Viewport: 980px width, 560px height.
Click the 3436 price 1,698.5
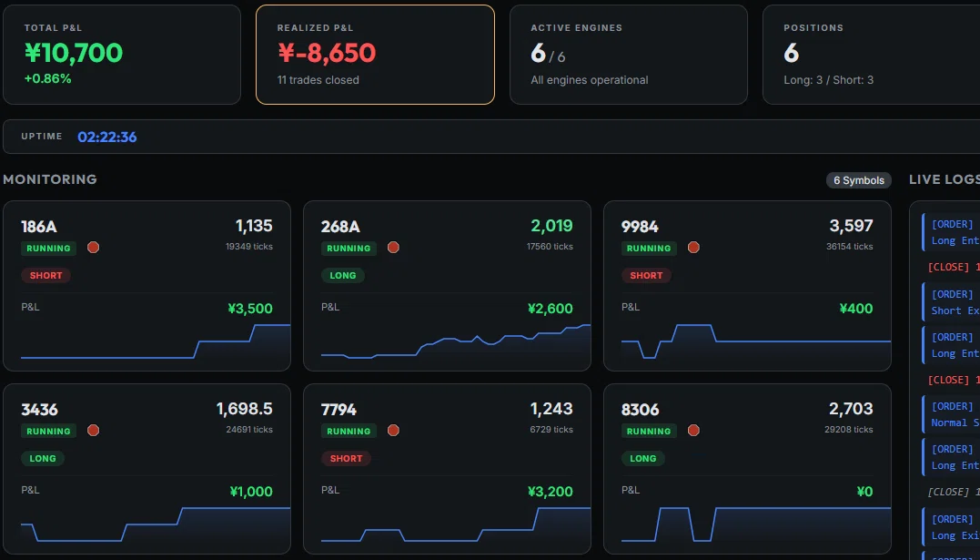(245, 409)
